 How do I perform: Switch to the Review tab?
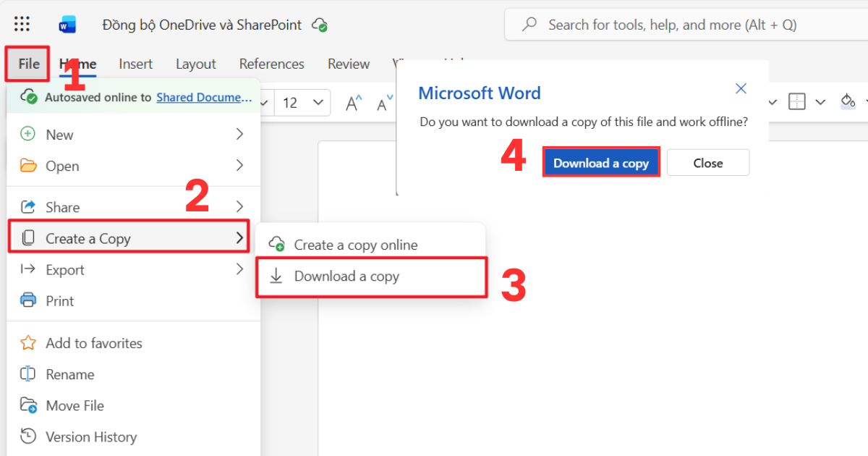[348, 64]
